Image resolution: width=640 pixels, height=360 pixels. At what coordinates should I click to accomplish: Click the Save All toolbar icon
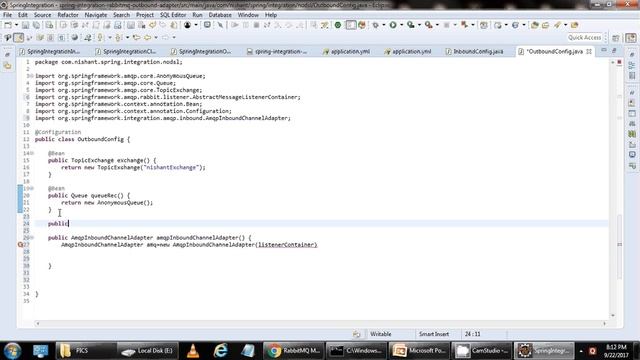click(x=36, y=25)
